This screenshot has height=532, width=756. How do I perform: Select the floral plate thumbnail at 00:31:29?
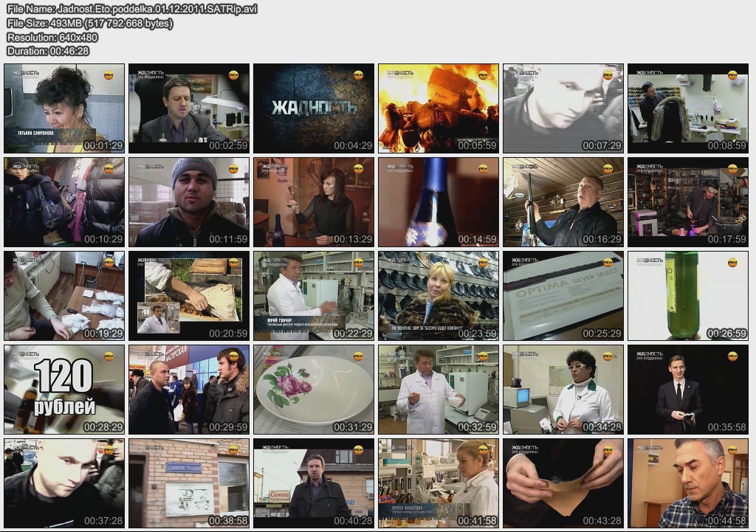314,390
